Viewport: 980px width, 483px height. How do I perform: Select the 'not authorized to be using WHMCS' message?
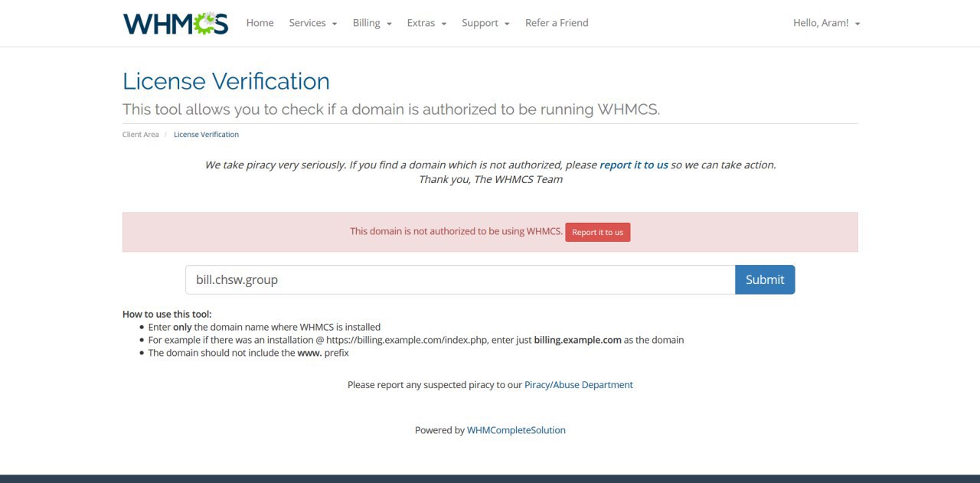click(x=456, y=231)
